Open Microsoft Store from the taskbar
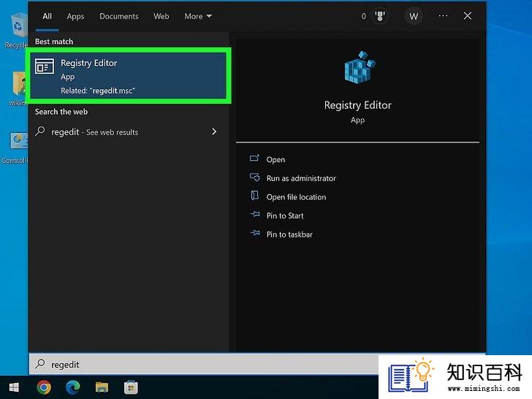 click(x=131, y=387)
